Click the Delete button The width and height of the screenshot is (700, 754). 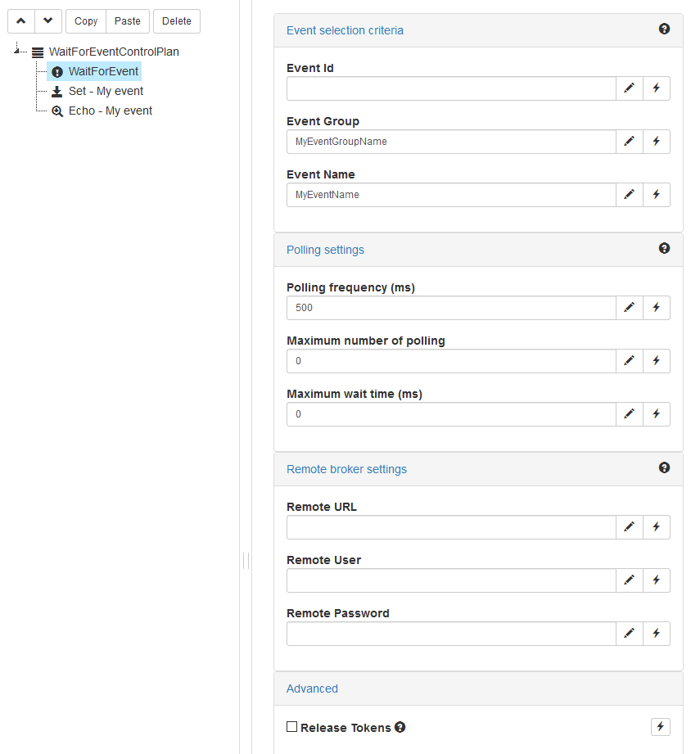point(177,21)
